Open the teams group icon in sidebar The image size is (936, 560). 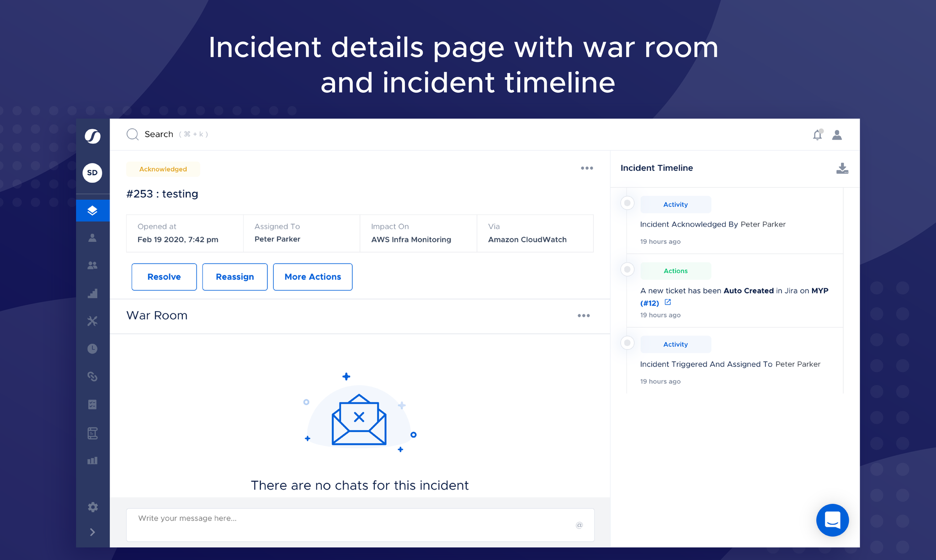pyautogui.click(x=92, y=265)
